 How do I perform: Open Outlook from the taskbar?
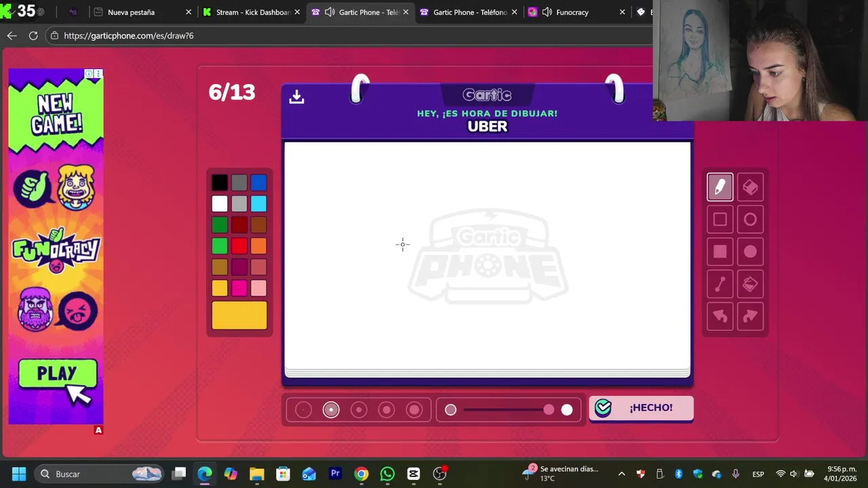309,474
